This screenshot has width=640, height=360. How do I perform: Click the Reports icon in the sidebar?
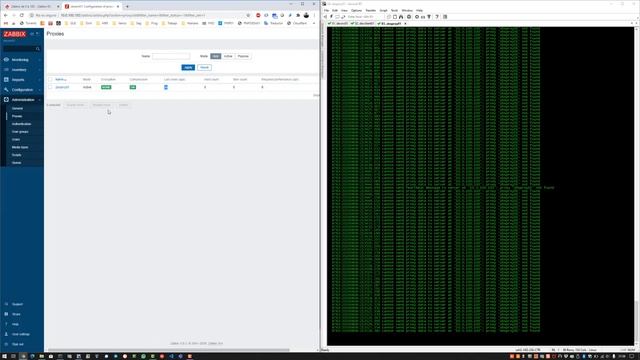pyautogui.click(x=6, y=80)
